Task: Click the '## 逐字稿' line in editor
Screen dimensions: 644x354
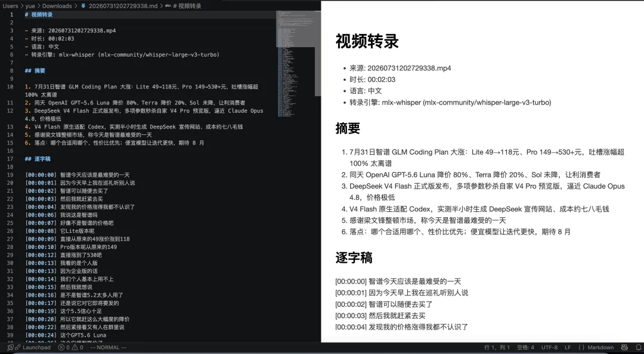Action: coord(38,159)
